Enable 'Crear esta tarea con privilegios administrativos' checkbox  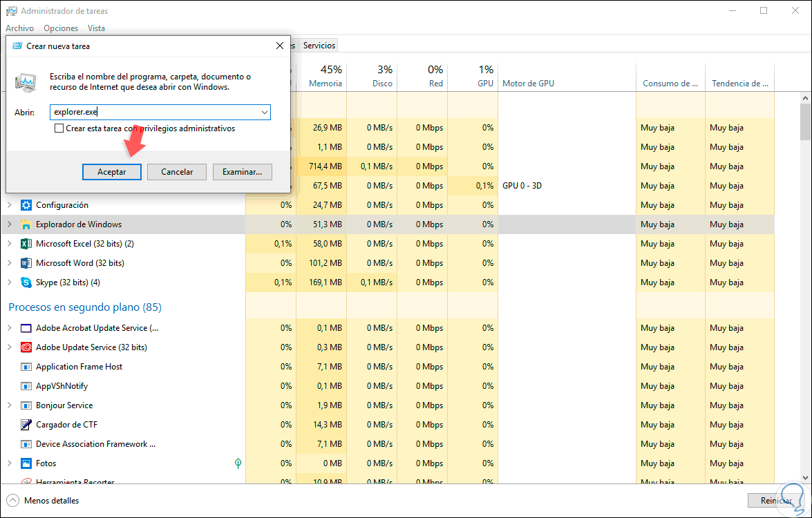pyautogui.click(x=59, y=128)
